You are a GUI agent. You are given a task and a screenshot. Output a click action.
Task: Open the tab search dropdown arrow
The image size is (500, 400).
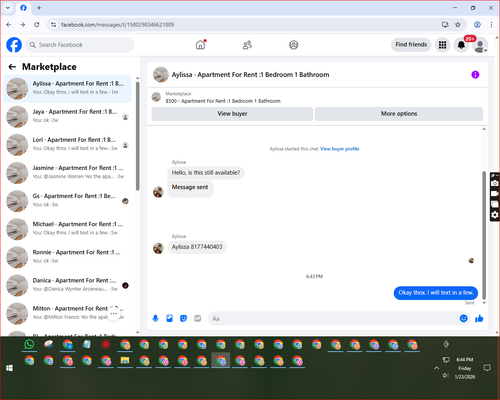(x=8, y=8)
